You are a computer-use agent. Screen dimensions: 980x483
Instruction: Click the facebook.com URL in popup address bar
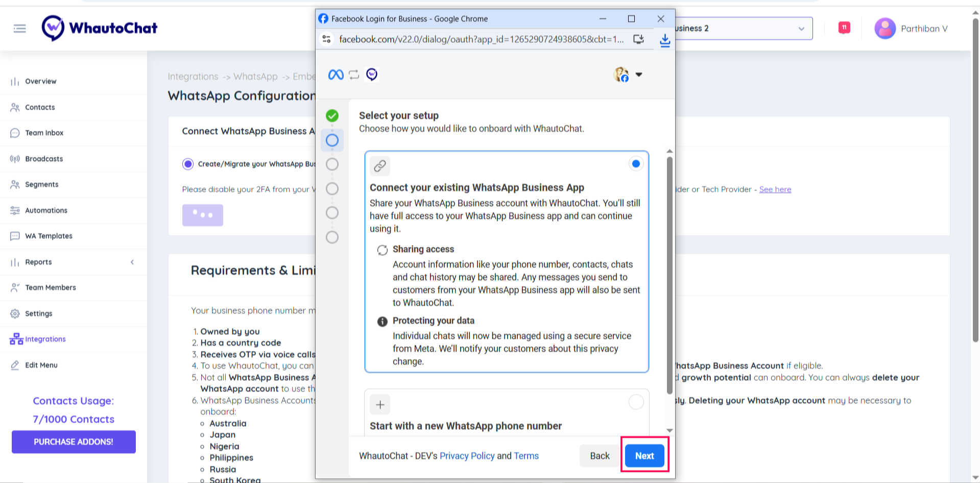point(481,39)
